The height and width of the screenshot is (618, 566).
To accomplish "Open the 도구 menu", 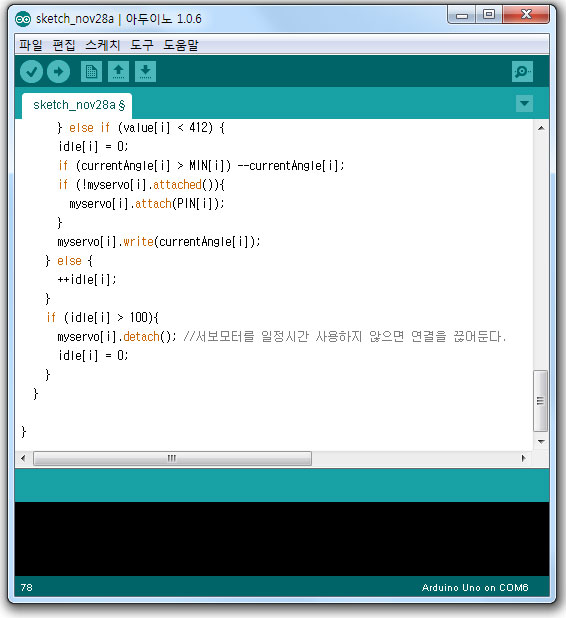I will click(x=142, y=45).
